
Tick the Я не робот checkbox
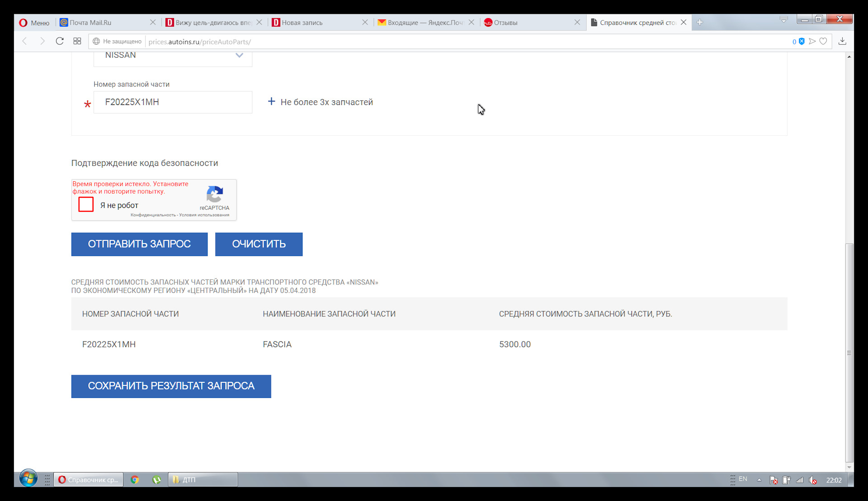click(86, 204)
